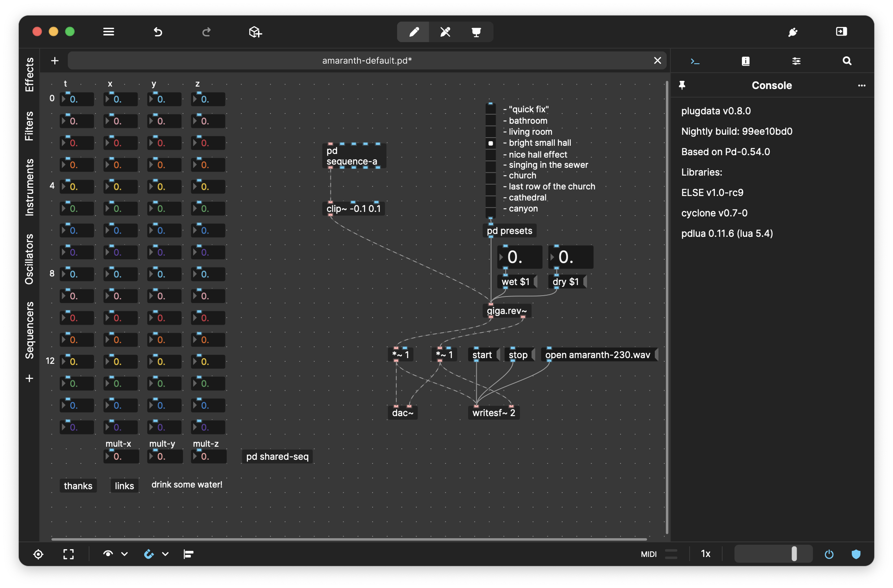This screenshot has width=893, height=588.
Task: Open the search panel icon
Action: click(x=847, y=60)
